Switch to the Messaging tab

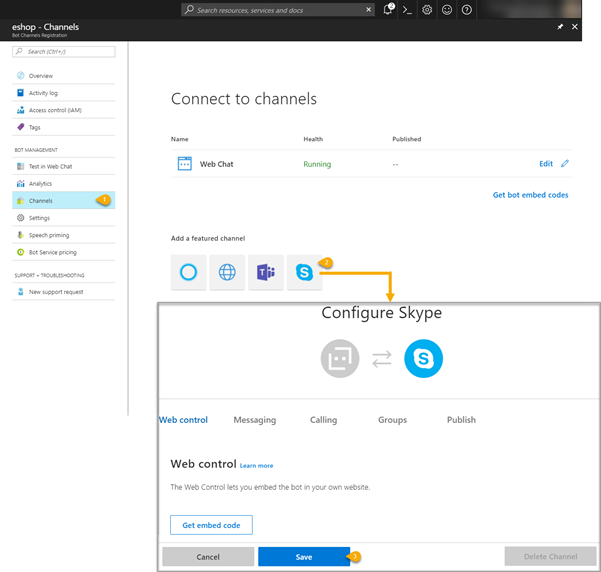point(255,420)
